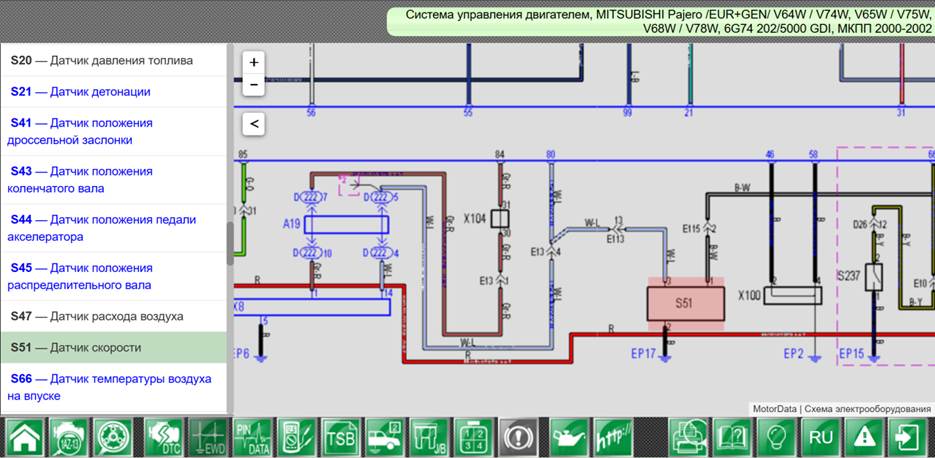Select highlighted S51 Датчик скорости row
This screenshot has width=935, height=458.
tap(113, 347)
